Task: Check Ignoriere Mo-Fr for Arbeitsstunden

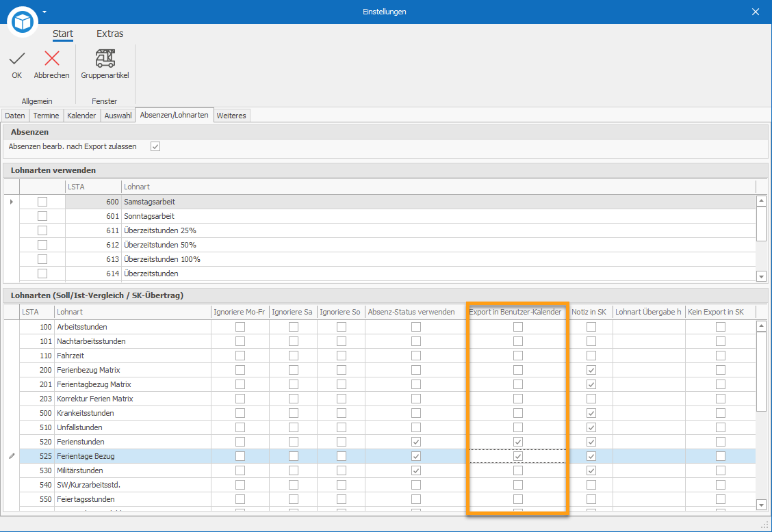Action: (x=240, y=327)
